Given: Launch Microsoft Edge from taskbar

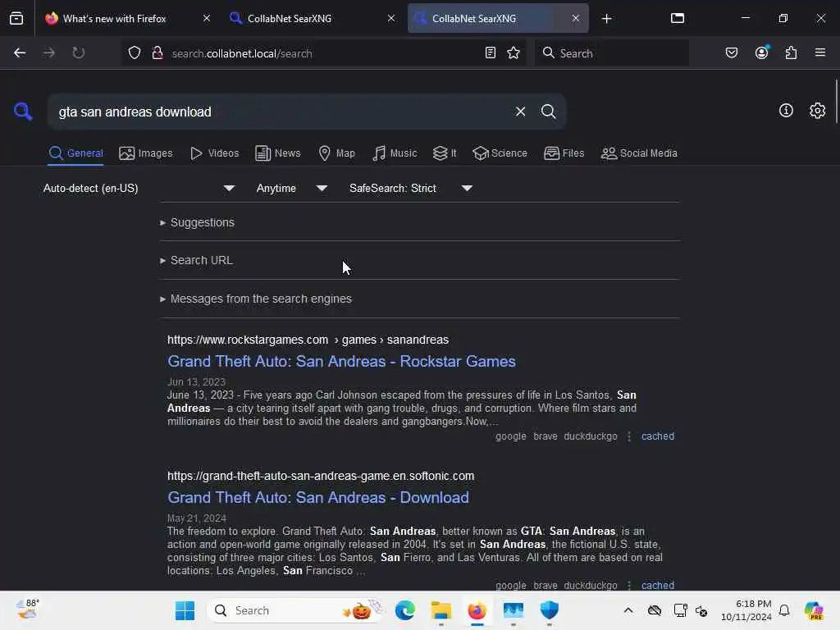Looking at the screenshot, I should click(x=405, y=610).
